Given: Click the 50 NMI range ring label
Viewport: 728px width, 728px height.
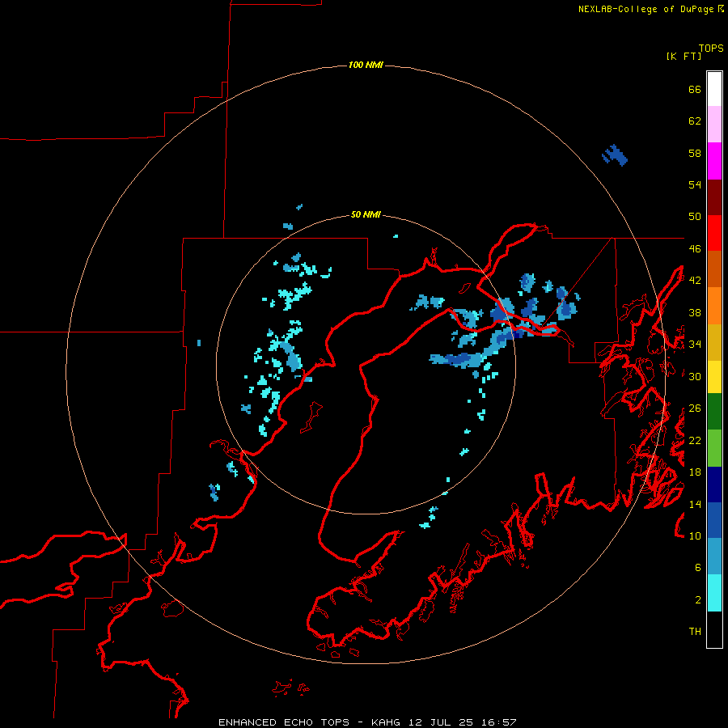Looking at the screenshot, I should tap(366, 214).
